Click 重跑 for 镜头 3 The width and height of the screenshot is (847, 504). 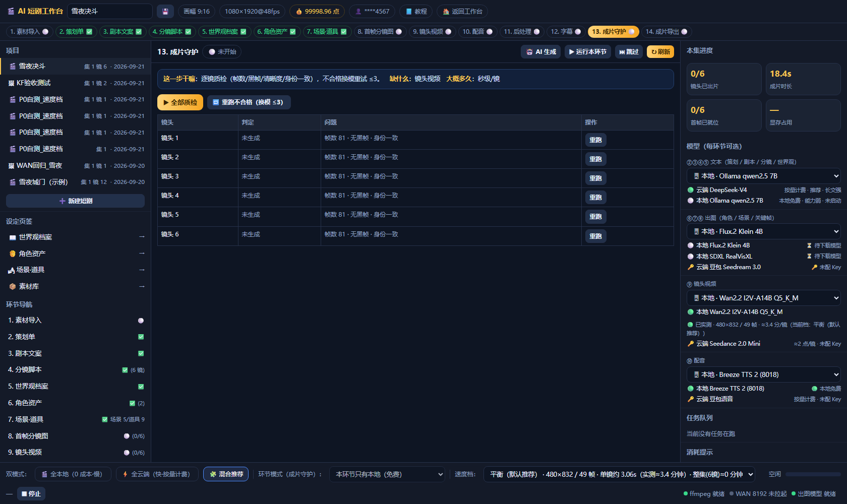595,178
